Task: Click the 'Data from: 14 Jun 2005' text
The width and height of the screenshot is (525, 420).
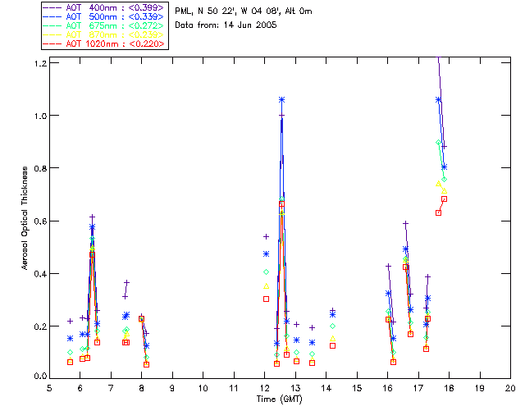Action: click(x=226, y=25)
